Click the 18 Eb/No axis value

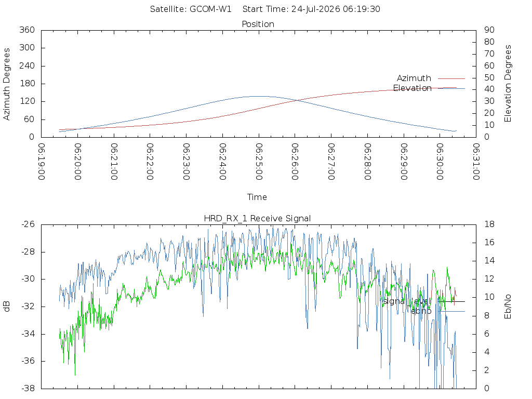pyautogui.click(x=489, y=224)
